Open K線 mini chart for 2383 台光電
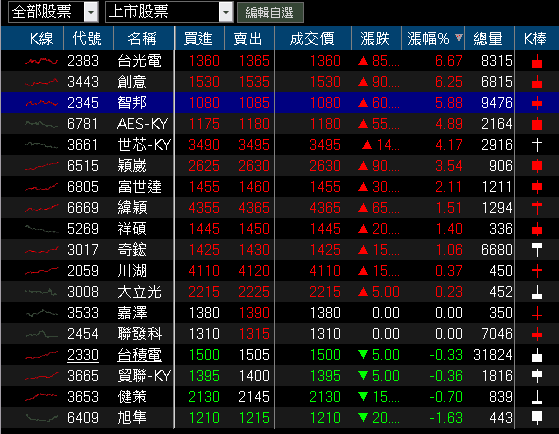559x434 pixels. 41,61
